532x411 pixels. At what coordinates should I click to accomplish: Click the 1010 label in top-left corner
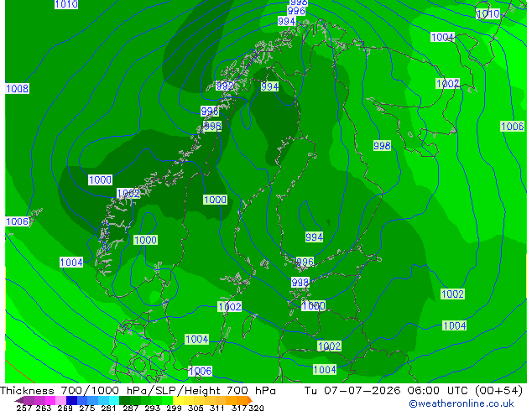tap(66, 4)
